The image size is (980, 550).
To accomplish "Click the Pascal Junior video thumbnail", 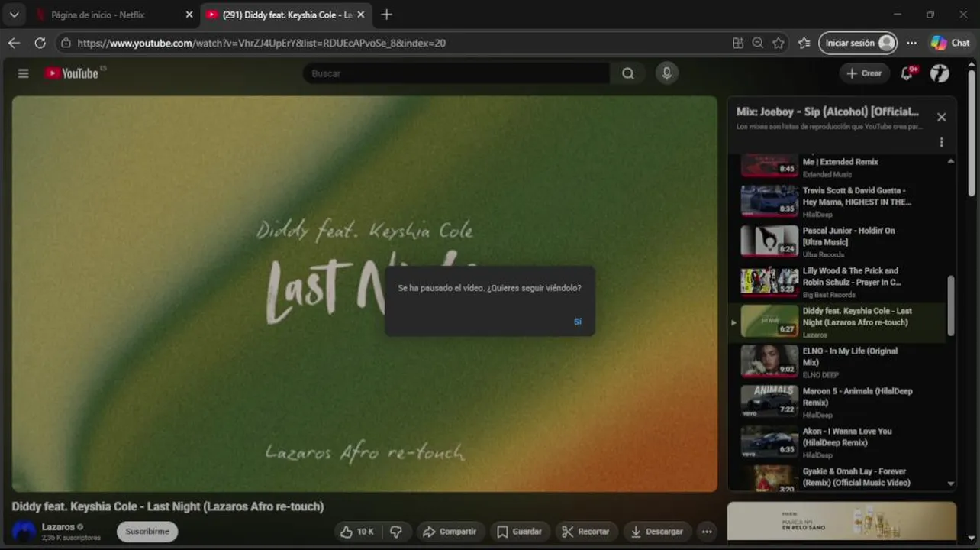I will pos(769,241).
